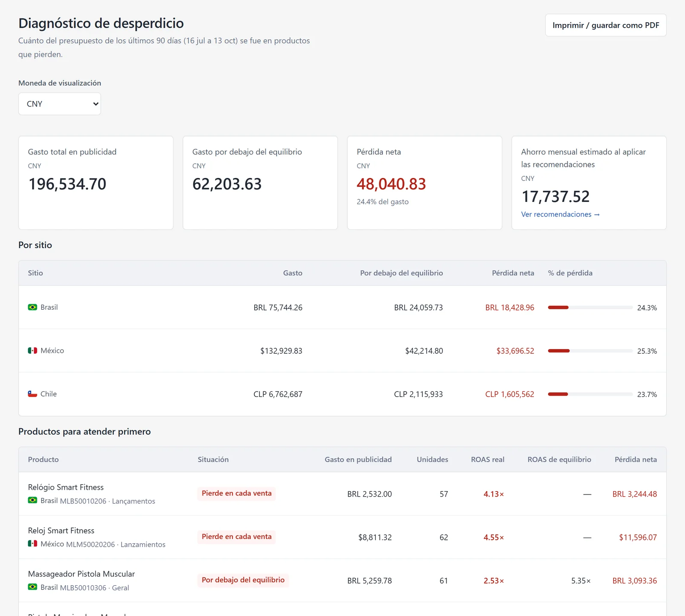Click the México 25.3% loss progress bar
Screen dimensions: 685x616
tap(590, 351)
